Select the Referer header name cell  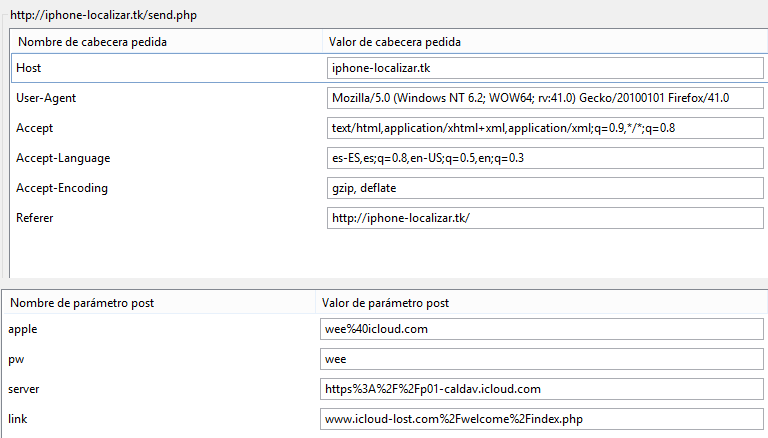pyautogui.click(x=37, y=218)
